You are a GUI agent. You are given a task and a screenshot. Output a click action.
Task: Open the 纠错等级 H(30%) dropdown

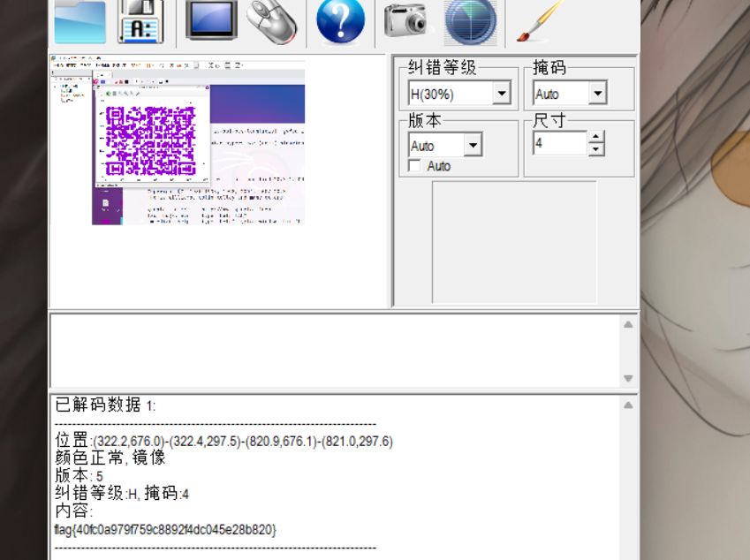[501, 94]
